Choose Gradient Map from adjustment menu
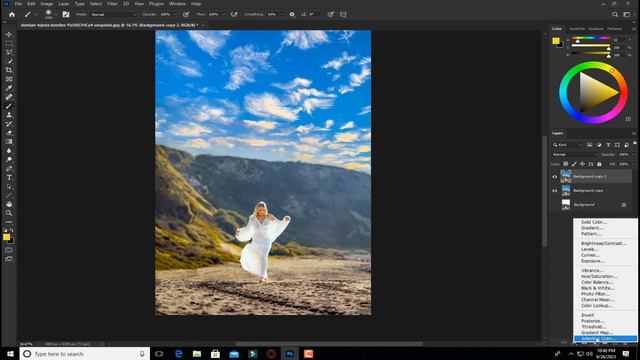The width and height of the screenshot is (640, 360). (597, 333)
